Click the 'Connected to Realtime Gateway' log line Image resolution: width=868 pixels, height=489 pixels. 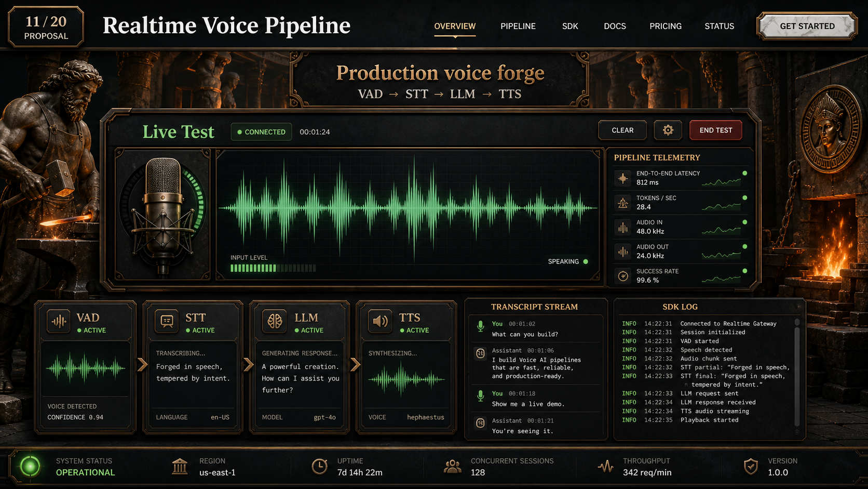(x=699, y=324)
